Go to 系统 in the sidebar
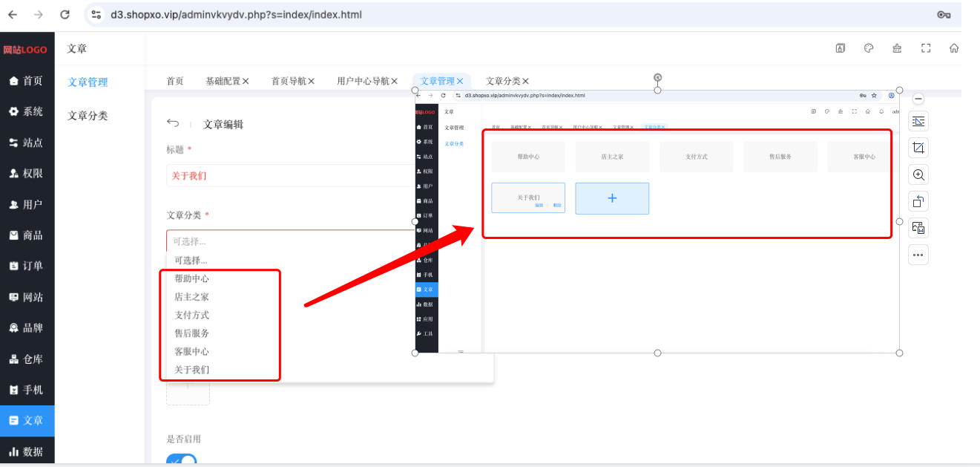Screen dimensions: 980x467 [x=27, y=111]
